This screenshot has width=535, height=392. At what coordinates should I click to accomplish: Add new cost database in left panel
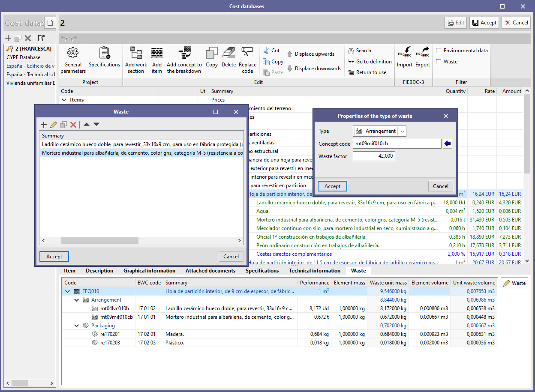8,38
